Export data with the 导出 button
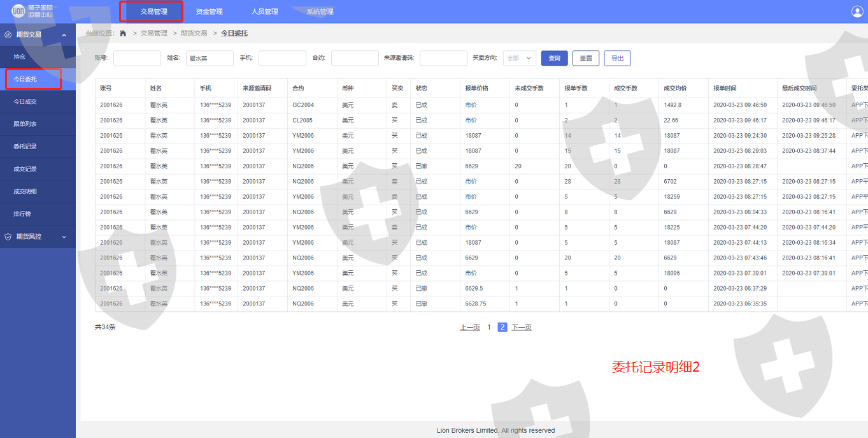Image resolution: width=868 pixels, height=438 pixels. tap(617, 58)
